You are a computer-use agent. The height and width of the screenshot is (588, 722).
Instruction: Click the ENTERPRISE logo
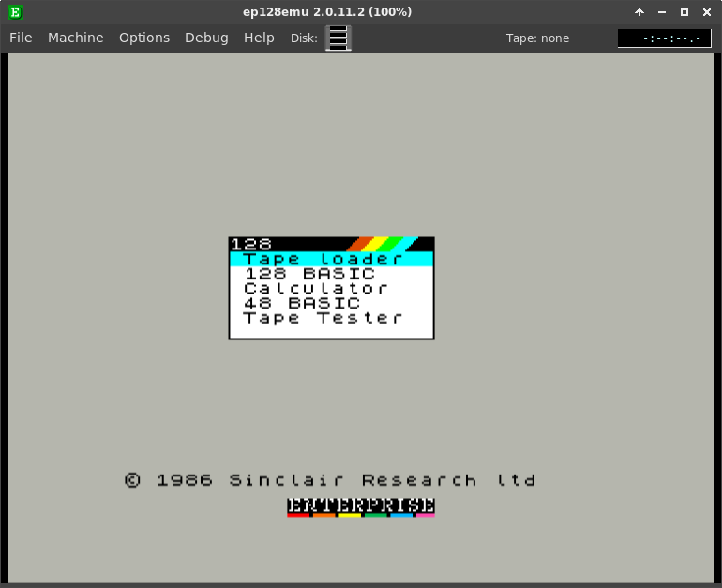click(361, 507)
